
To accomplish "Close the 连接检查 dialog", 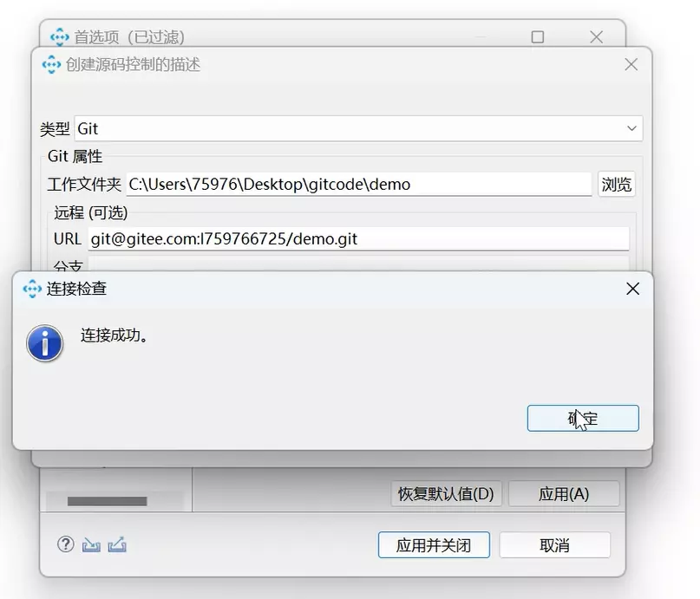I will [x=632, y=289].
